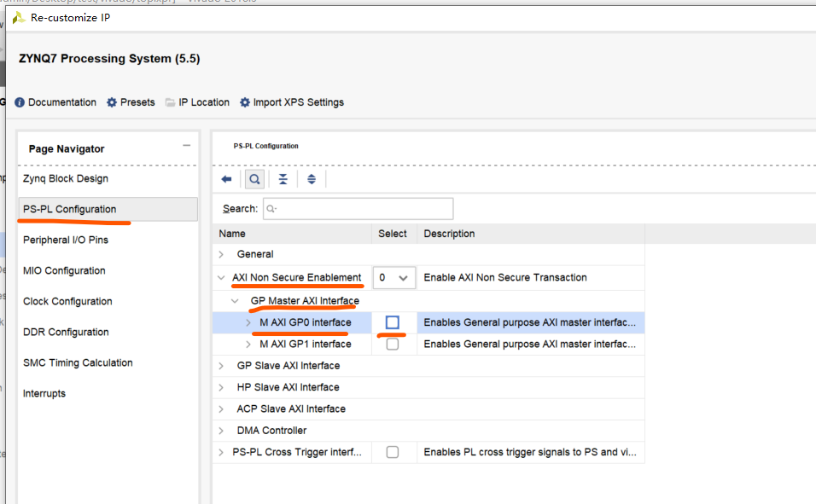Toggle PS-PL Cross Trigger interface checkbox
The height and width of the screenshot is (504, 816).
393,452
